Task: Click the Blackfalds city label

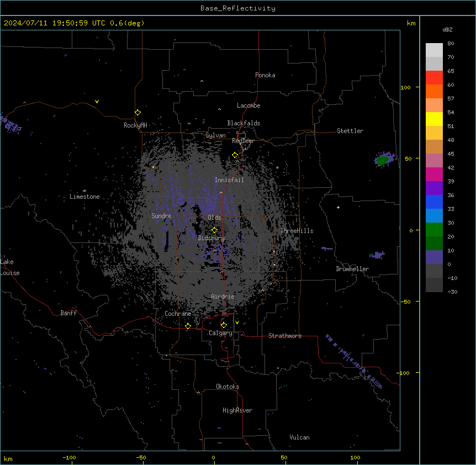Action: coord(244,123)
